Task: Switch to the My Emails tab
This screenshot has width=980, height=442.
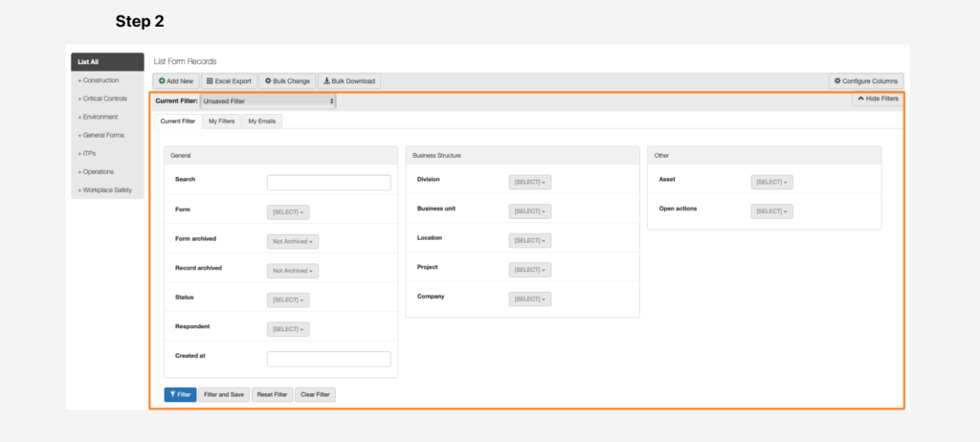Action: [x=261, y=122]
